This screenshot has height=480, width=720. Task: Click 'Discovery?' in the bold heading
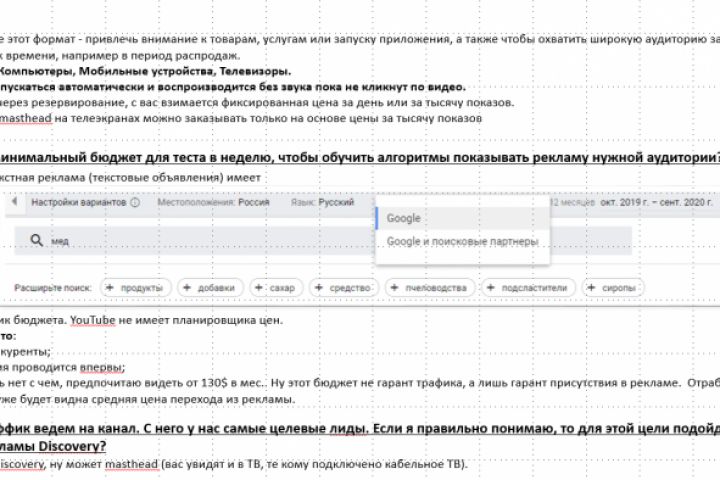[x=72, y=446]
